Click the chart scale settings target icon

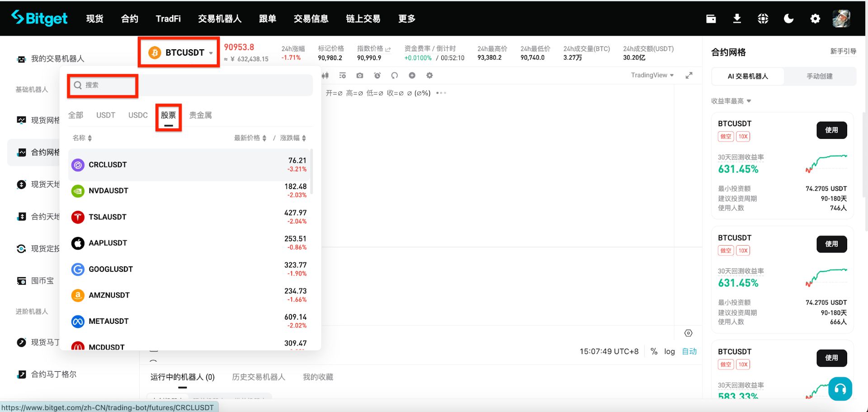[x=688, y=333]
